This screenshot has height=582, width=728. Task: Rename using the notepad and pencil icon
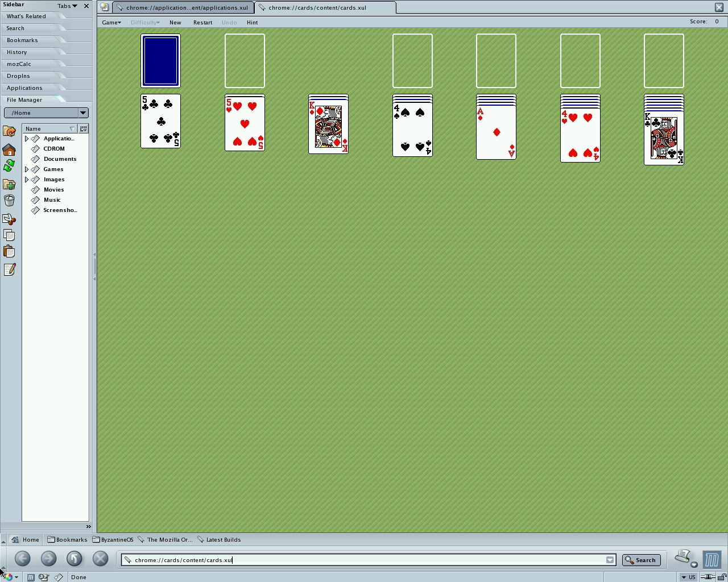point(9,269)
